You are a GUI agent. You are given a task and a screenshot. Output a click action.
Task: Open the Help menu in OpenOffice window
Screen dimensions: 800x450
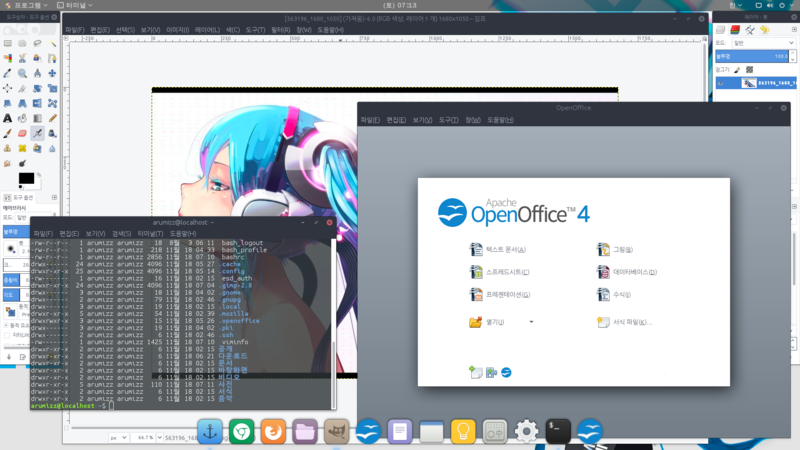(x=500, y=120)
